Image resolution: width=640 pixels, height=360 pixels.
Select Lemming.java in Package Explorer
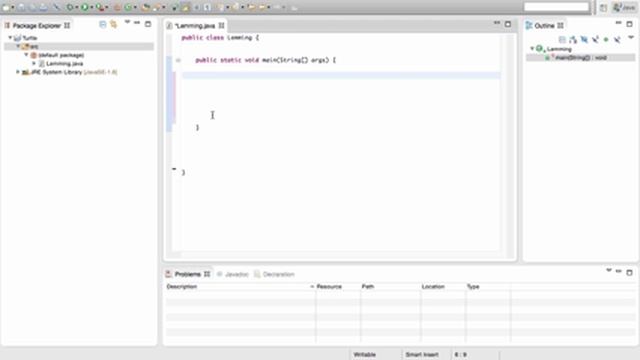click(x=64, y=63)
